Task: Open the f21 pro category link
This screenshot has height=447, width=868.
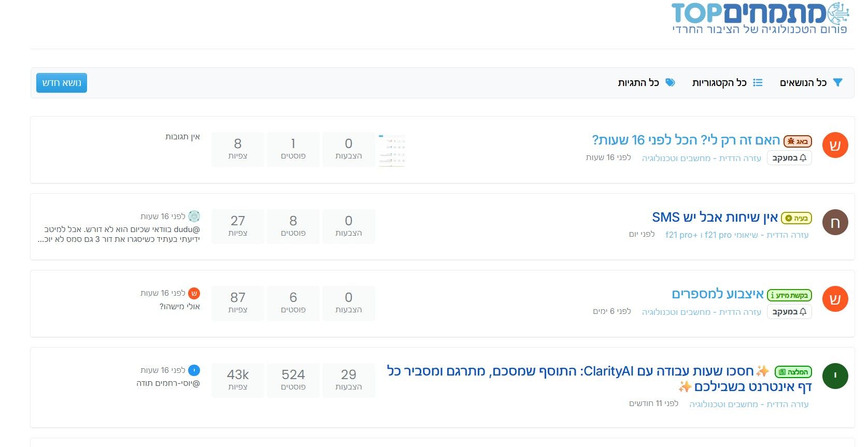Action: click(736, 235)
